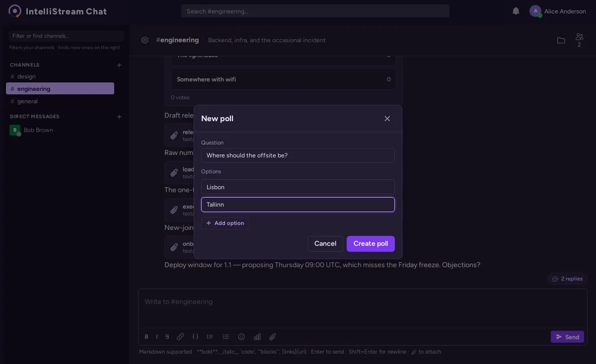Add another poll option

point(224,223)
